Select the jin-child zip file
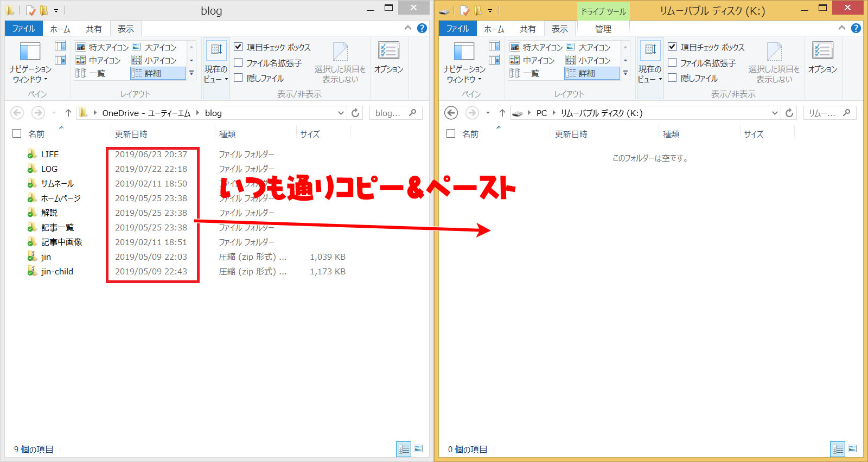Image resolution: width=868 pixels, height=462 pixels. 57,271
